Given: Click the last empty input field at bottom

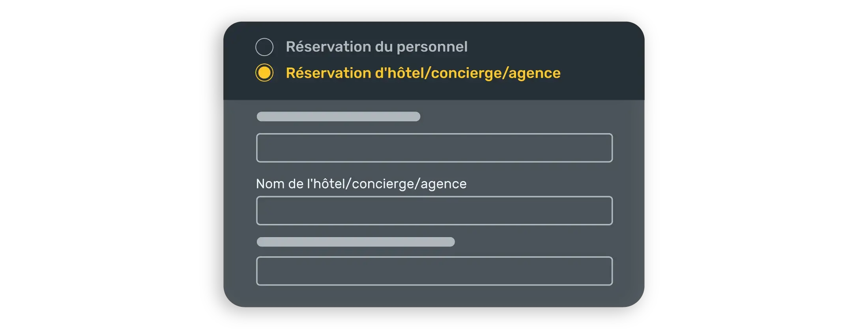Looking at the screenshot, I should [434, 271].
